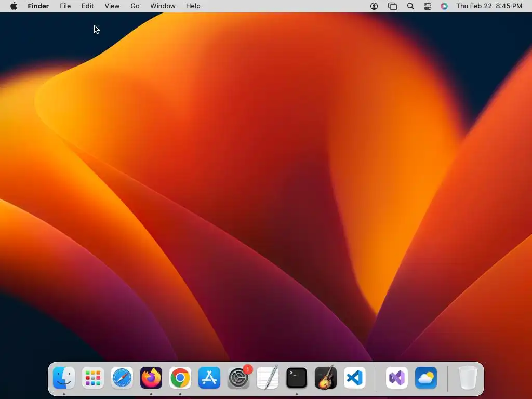532x399 pixels.
Task: Open Visual Studio Code in Dock
Action: click(355, 378)
